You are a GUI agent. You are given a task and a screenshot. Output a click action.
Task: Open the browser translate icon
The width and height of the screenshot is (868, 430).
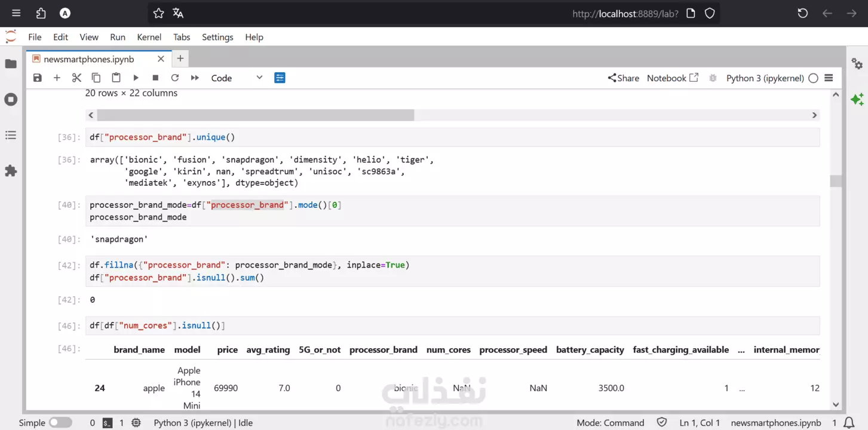coord(178,13)
